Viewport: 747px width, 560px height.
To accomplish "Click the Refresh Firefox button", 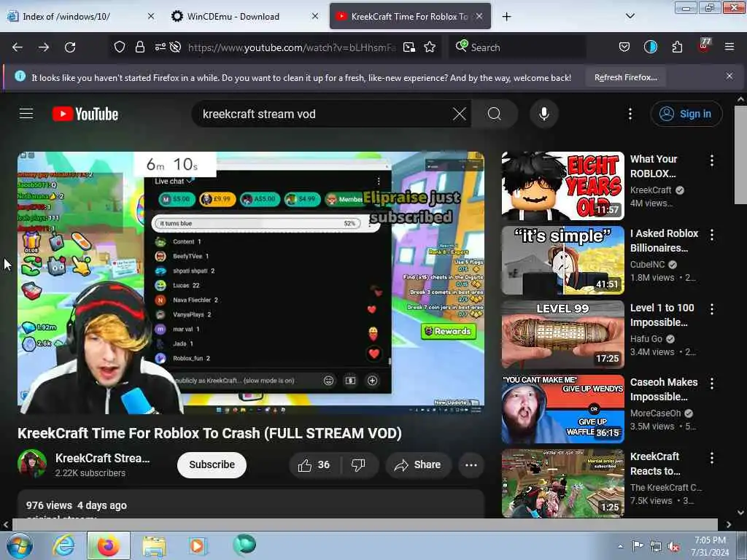I will pos(625,77).
